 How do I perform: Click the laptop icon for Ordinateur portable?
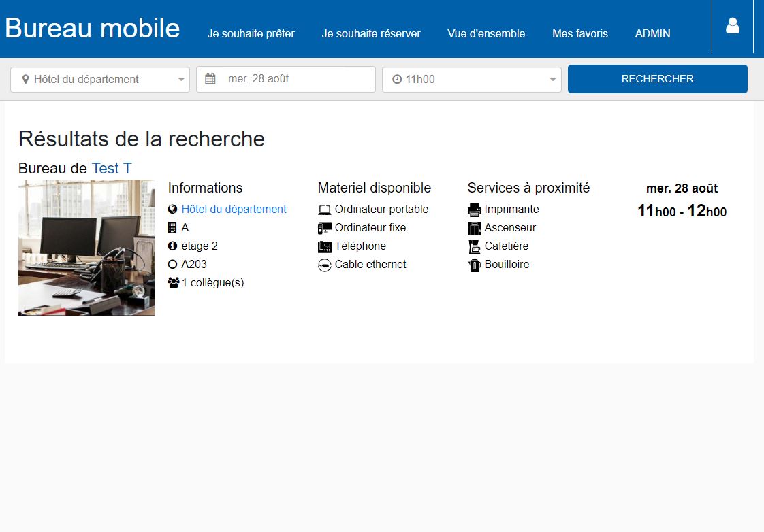(x=325, y=210)
